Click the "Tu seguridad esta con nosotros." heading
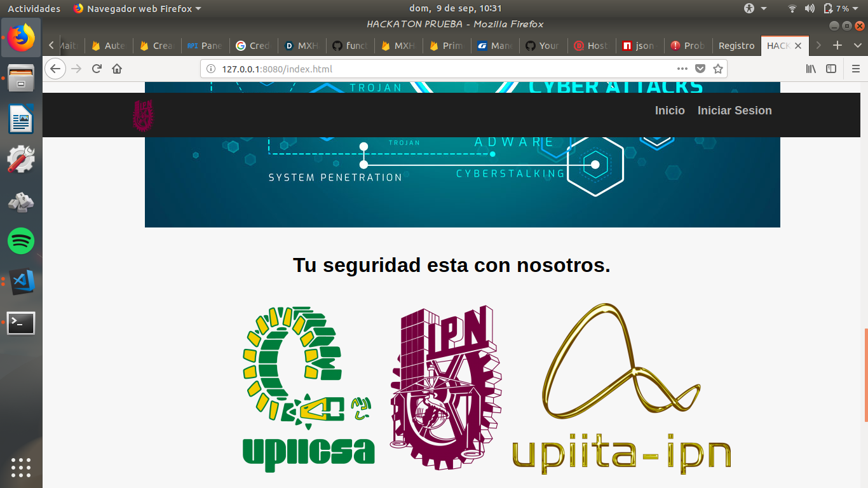This screenshot has height=488, width=868. (451, 265)
